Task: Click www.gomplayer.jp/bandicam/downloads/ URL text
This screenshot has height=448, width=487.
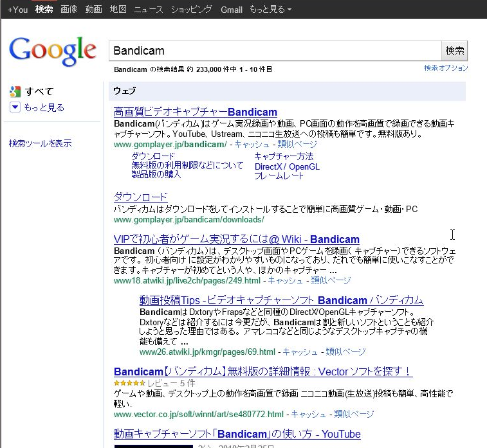Action: (x=189, y=220)
